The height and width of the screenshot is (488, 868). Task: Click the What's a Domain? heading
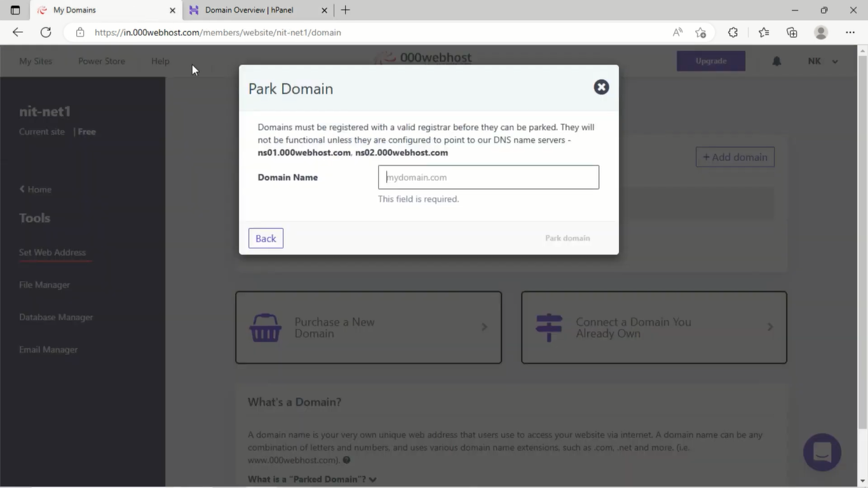pos(294,402)
